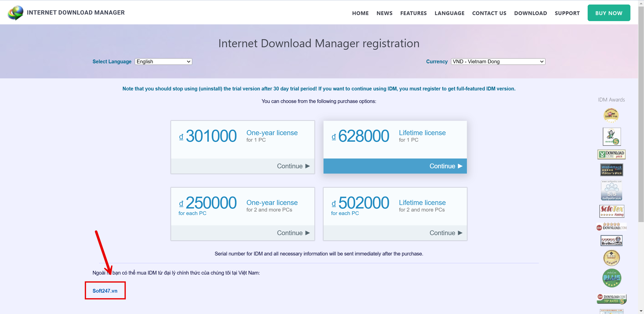Open the Download.com Top Rated badge
The image size is (644, 314).
pos(612,299)
